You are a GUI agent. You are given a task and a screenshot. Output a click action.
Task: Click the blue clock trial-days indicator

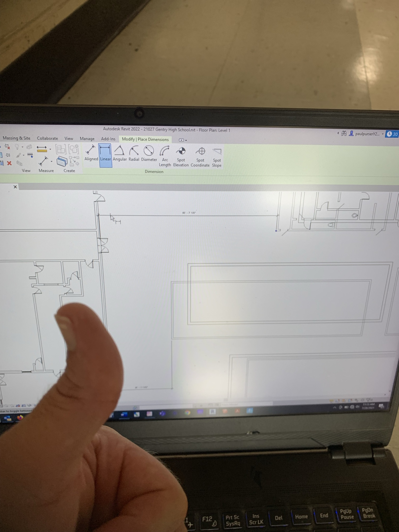point(392,134)
